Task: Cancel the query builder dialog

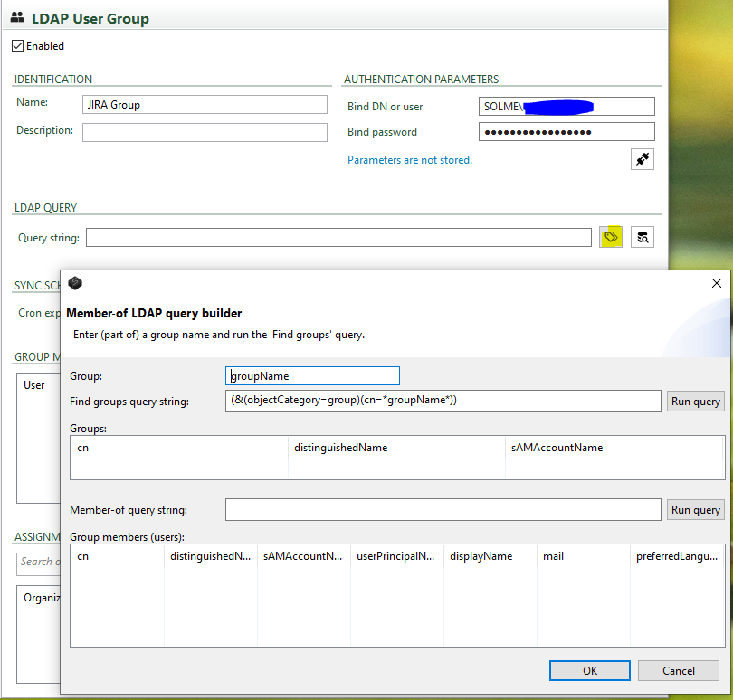Action: coord(679,670)
